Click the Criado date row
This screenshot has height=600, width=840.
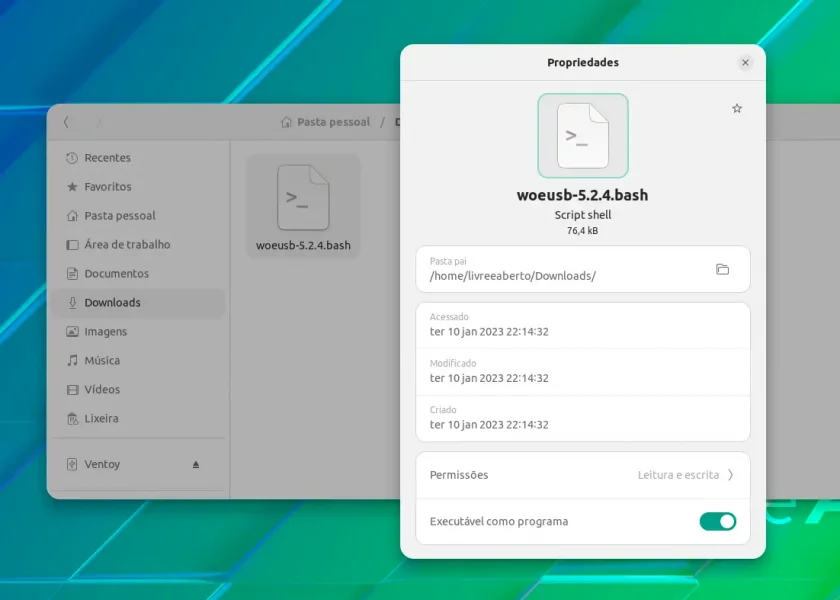tap(583, 418)
